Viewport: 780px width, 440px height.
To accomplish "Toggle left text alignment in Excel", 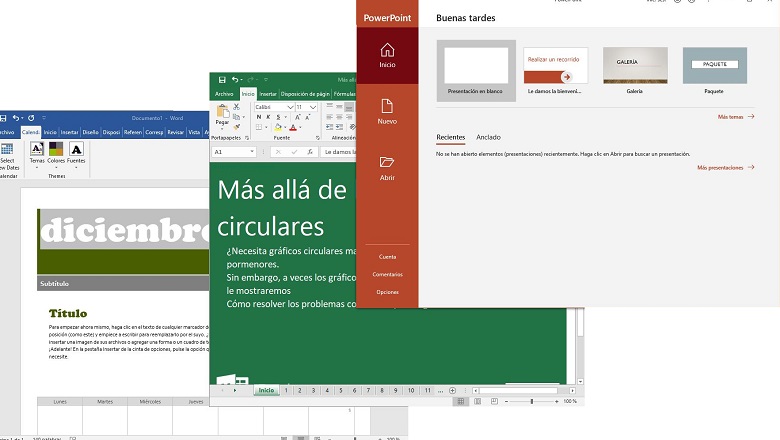I will (x=329, y=117).
